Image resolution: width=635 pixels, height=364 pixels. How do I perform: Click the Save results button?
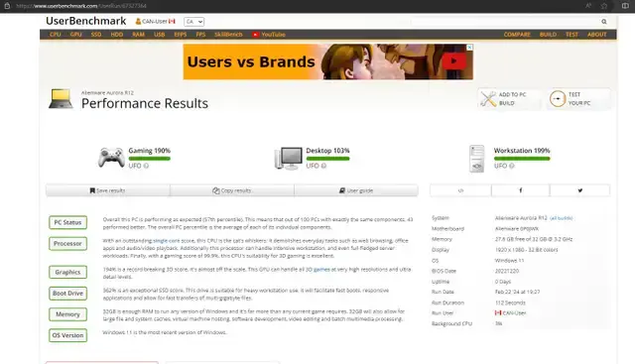(108, 190)
